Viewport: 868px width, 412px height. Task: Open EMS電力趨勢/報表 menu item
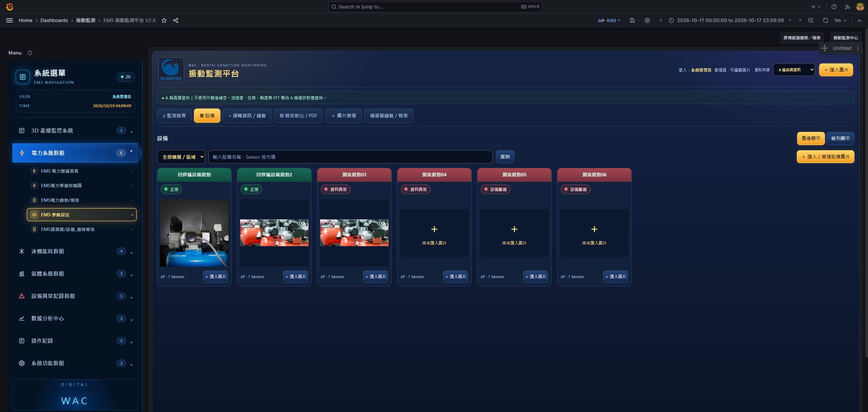[x=82, y=200]
